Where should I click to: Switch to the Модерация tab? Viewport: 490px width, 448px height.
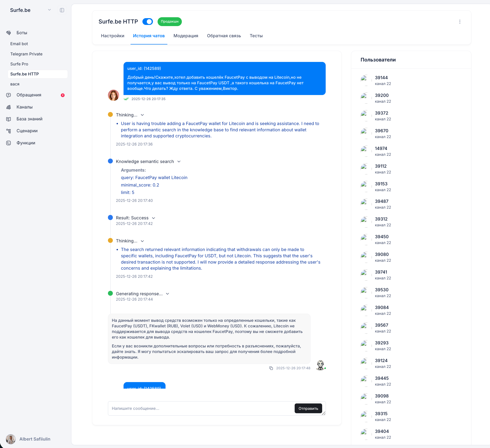click(186, 36)
